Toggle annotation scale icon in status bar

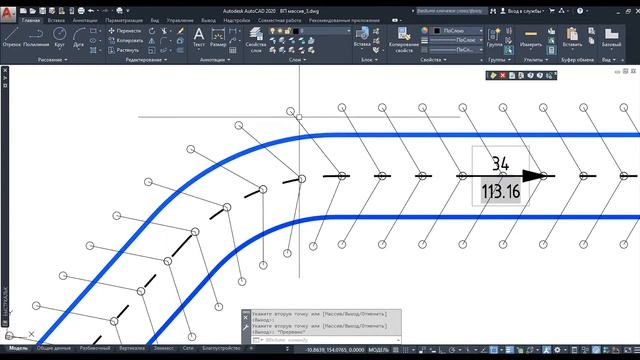[x=546, y=350]
